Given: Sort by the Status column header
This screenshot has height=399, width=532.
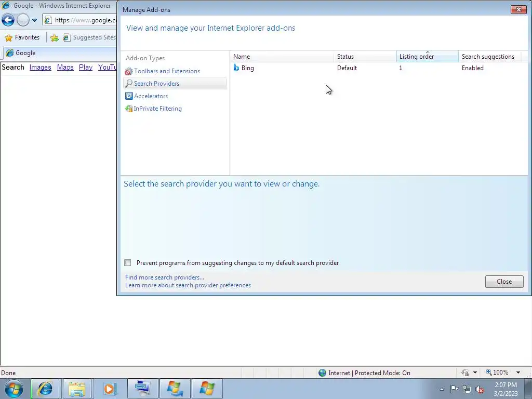Looking at the screenshot, I should pos(365,56).
